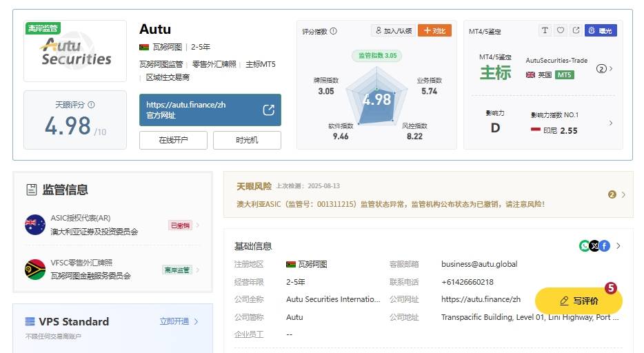Click the 加入/认领 button
Viewport: 644px width, 353px height.
[x=394, y=30]
